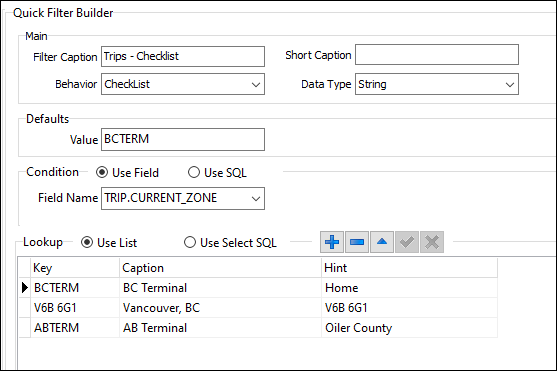
Task: Click the gray X cancel icon
Action: pyautogui.click(x=432, y=242)
